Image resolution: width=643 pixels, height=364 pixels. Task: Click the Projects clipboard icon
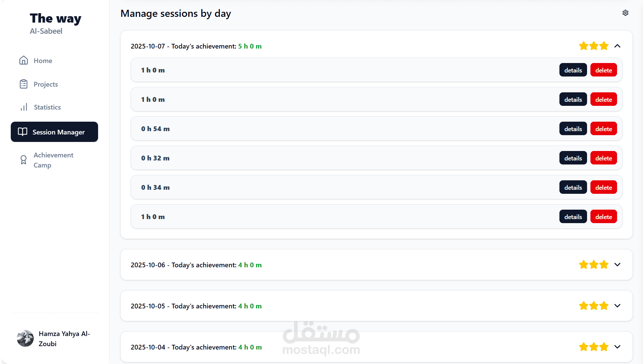[x=24, y=84]
